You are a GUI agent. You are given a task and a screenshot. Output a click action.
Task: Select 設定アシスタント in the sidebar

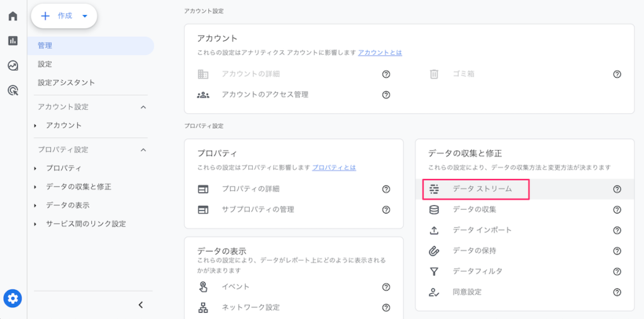66,82
